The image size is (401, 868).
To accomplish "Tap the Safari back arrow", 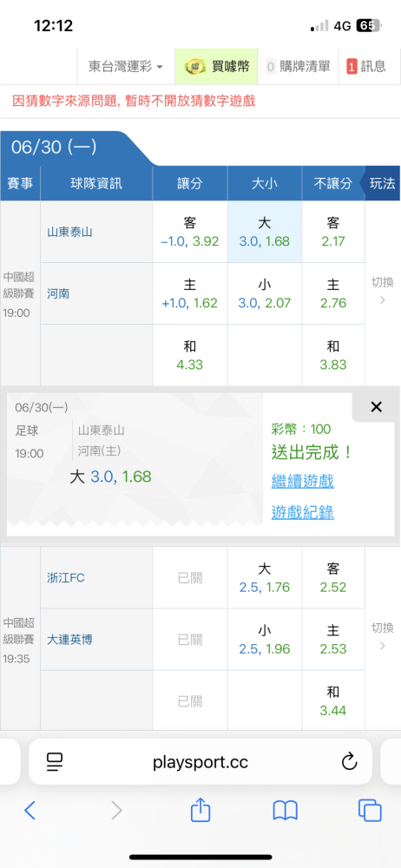I will (30, 811).
